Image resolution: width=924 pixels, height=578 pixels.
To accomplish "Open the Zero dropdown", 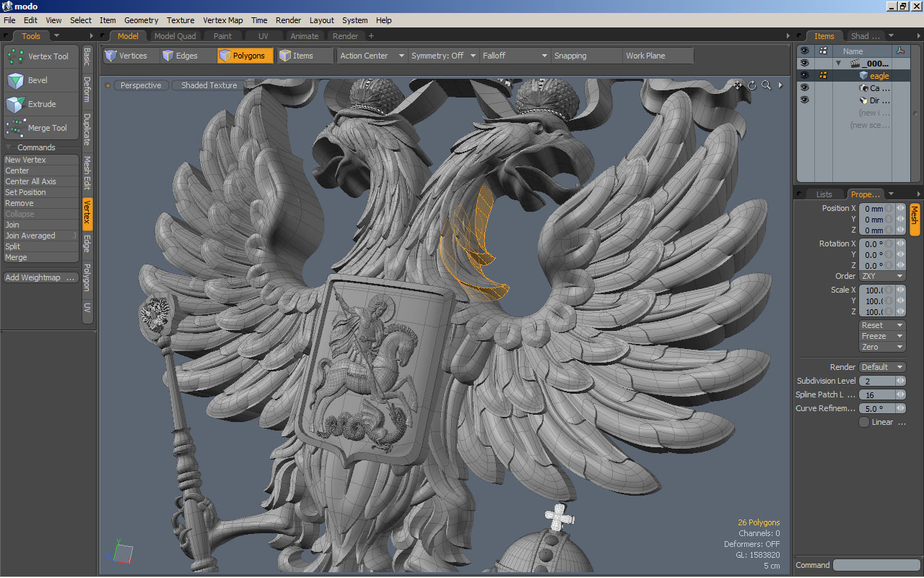I will (x=881, y=347).
